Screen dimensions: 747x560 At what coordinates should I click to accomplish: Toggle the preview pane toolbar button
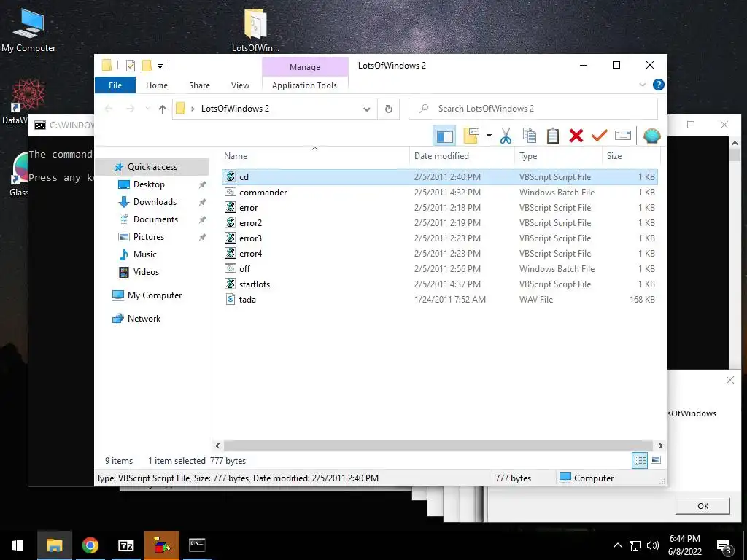click(444, 136)
